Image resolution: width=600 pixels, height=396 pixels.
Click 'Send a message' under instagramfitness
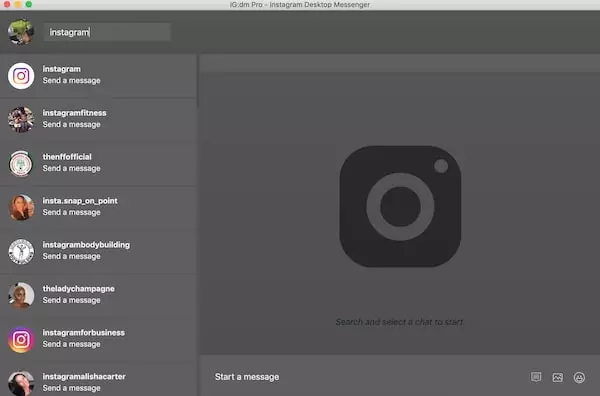pyautogui.click(x=72, y=125)
